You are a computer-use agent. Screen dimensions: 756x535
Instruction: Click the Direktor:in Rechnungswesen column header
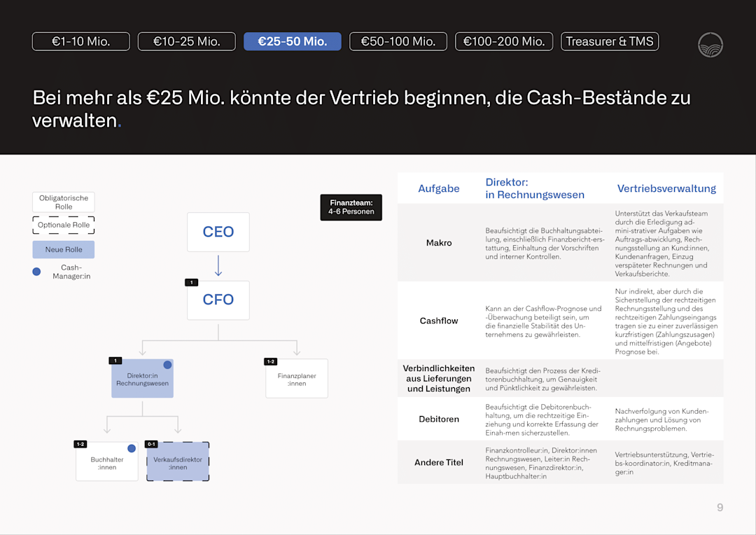(535, 188)
